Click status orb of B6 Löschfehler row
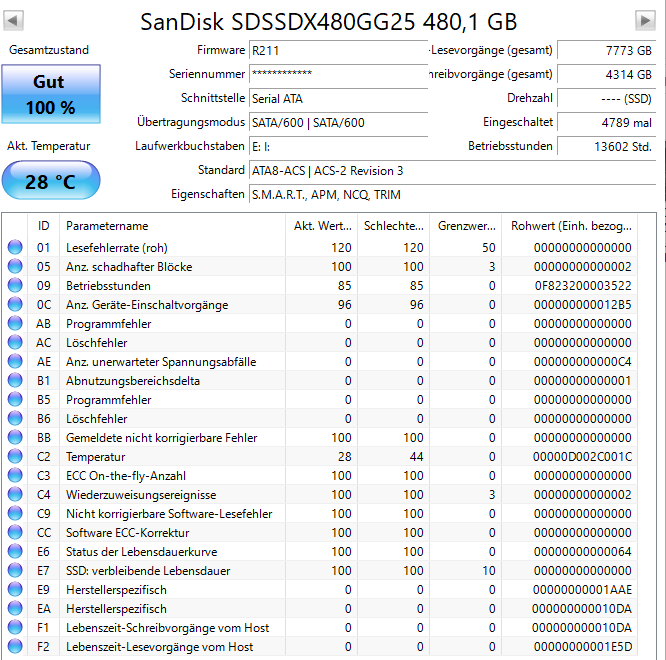The width and height of the screenshot is (666, 660). [15, 418]
